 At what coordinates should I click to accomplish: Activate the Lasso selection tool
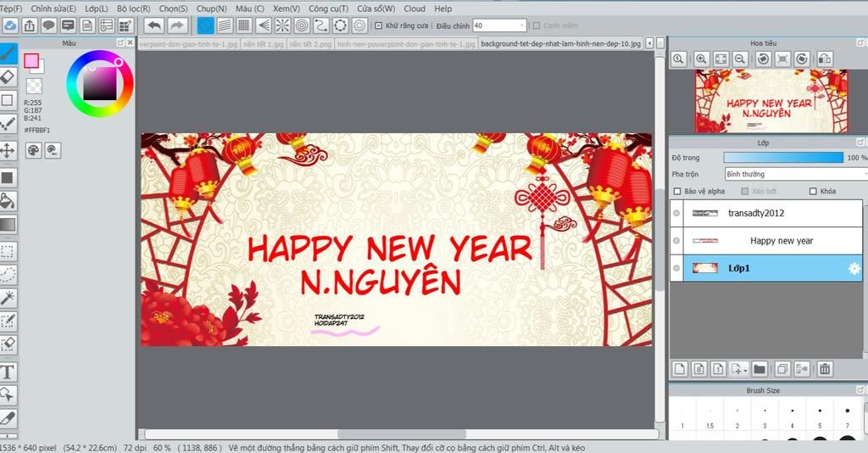coord(8,275)
